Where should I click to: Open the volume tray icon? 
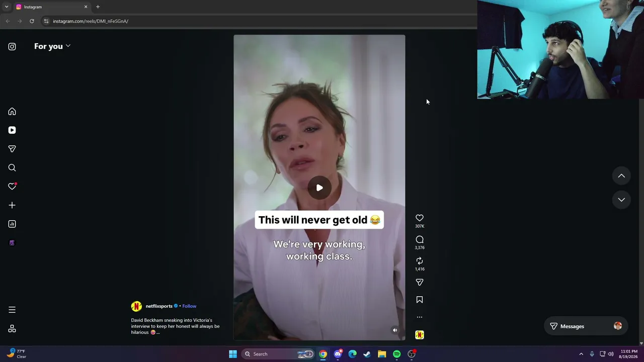611,354
